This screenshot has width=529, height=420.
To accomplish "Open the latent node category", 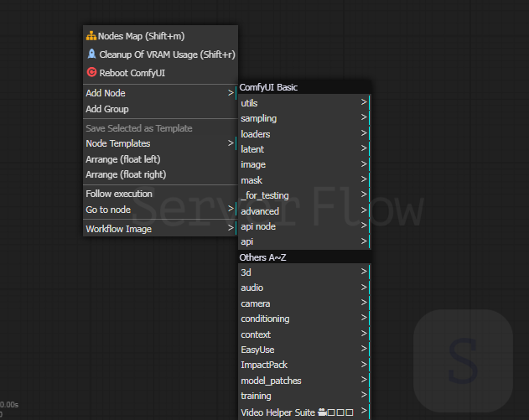I will tap(304, 149).
